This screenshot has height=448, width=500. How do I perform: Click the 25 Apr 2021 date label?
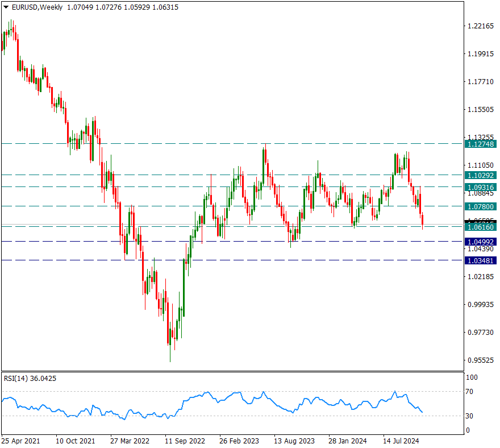(x=20, y=441)
